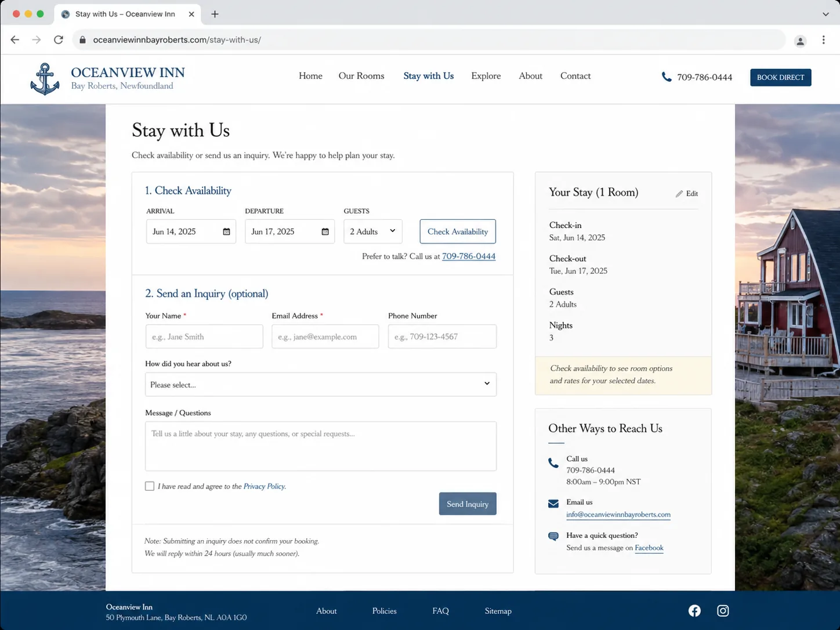
Task: Click the Email us envelope icon
Action: click(553, 504)
